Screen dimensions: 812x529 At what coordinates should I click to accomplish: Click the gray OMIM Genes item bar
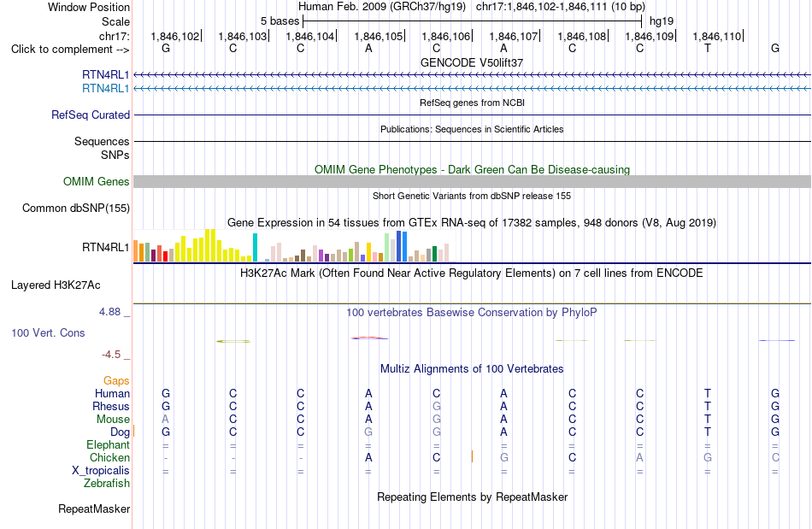point(472,181)
